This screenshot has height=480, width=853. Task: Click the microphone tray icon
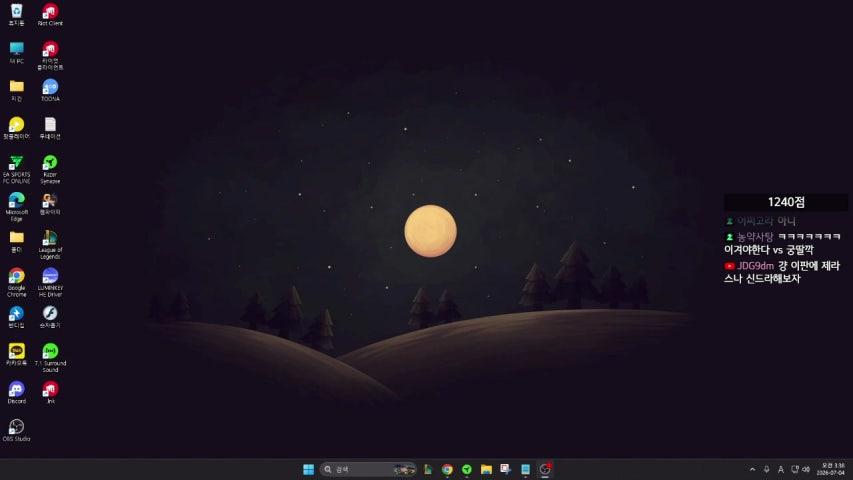pos(767,469)
